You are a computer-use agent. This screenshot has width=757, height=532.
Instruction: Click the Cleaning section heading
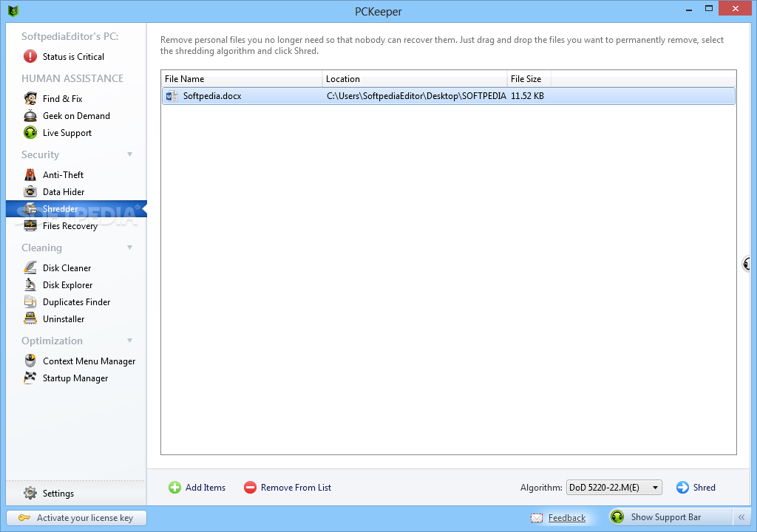tap(41, 248)
